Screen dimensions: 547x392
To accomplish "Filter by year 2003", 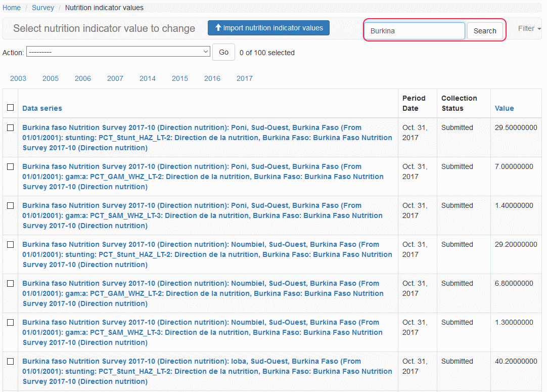I will [18, 78].
